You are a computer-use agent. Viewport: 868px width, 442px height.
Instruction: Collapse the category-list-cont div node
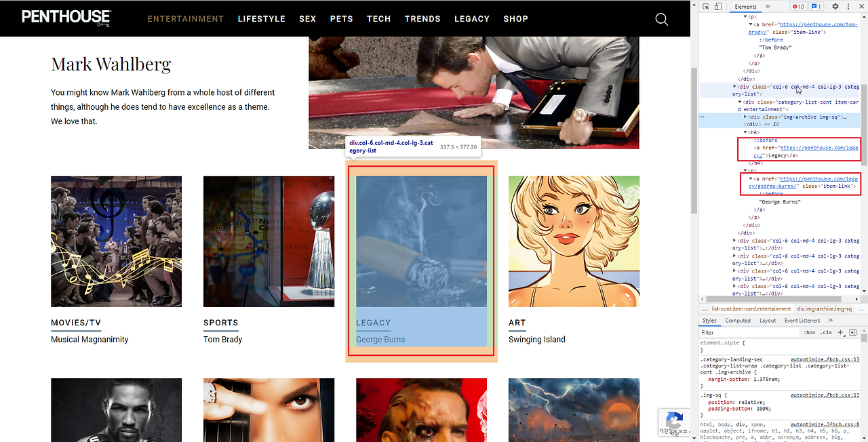coord(740,102)
